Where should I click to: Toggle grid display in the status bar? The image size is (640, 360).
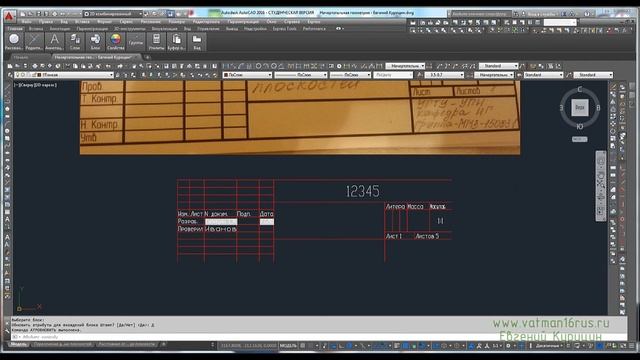pos(302,346)
